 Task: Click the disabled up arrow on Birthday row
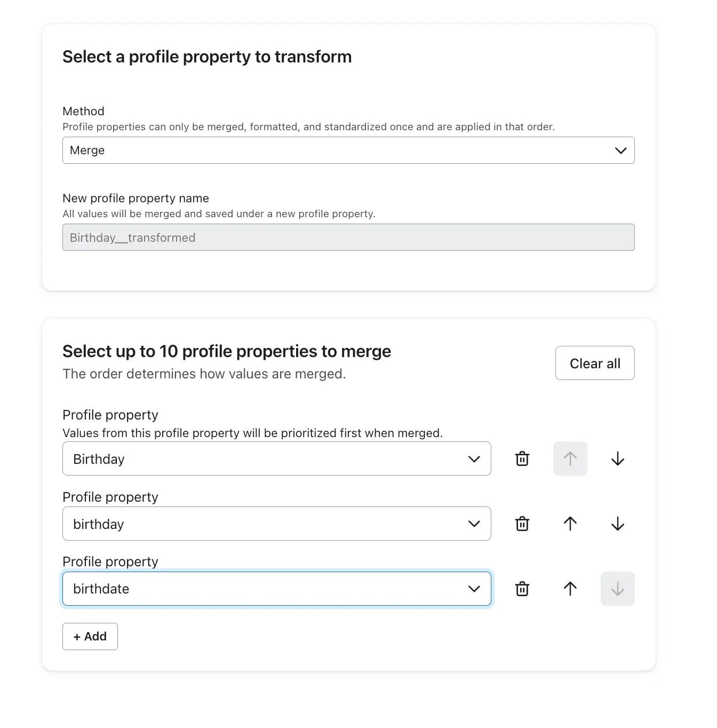point(570,458)
